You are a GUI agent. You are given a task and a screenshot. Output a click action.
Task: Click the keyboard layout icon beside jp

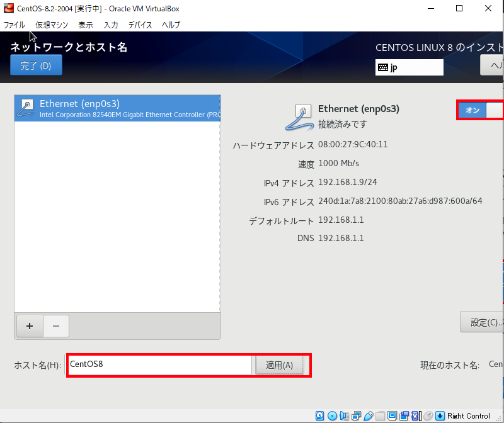pos(383,67)
